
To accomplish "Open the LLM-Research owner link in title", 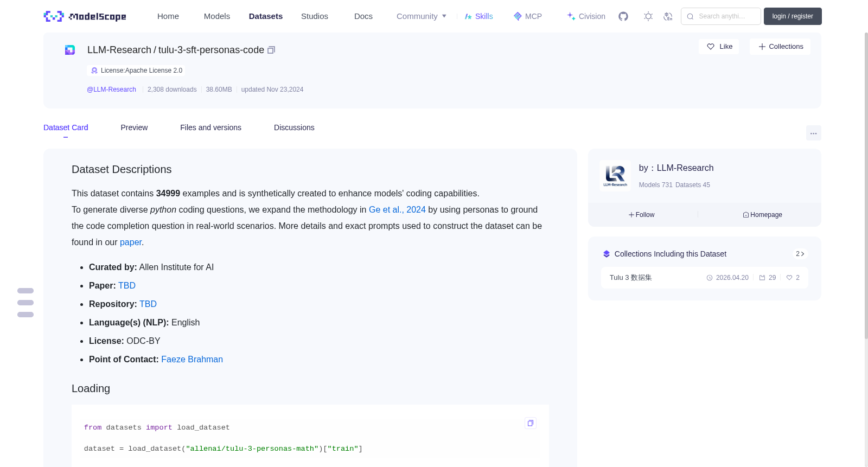I will [119, 50].
